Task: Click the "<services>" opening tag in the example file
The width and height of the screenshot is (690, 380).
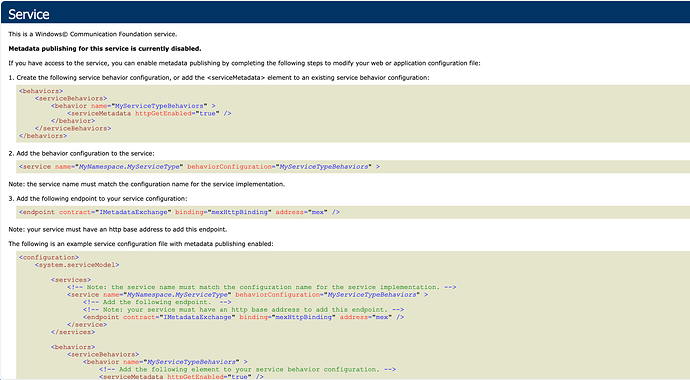Action: (71, 280)
